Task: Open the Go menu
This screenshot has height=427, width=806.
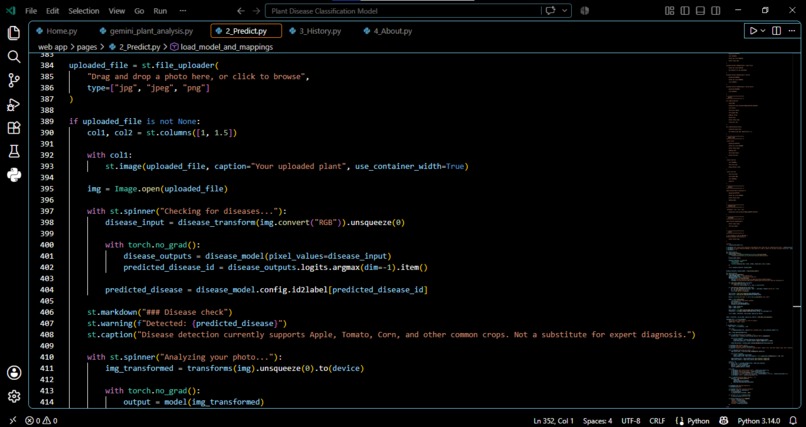Action: point(139,11)
